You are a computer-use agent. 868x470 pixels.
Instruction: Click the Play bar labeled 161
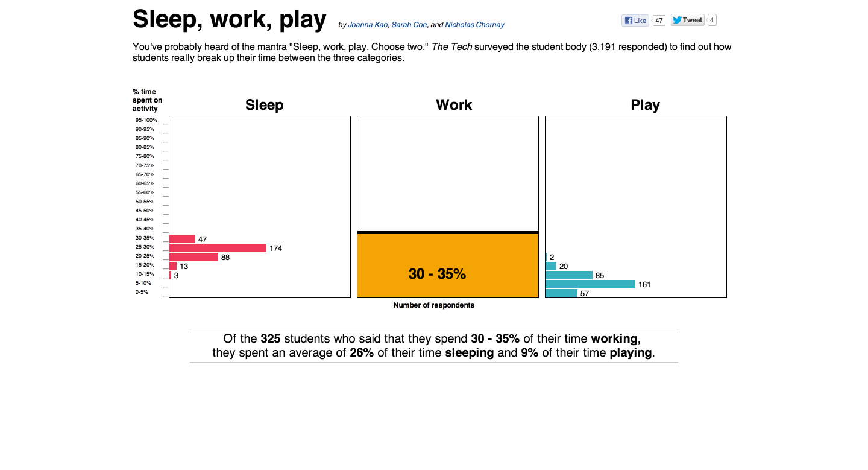(x=590, y=284)
